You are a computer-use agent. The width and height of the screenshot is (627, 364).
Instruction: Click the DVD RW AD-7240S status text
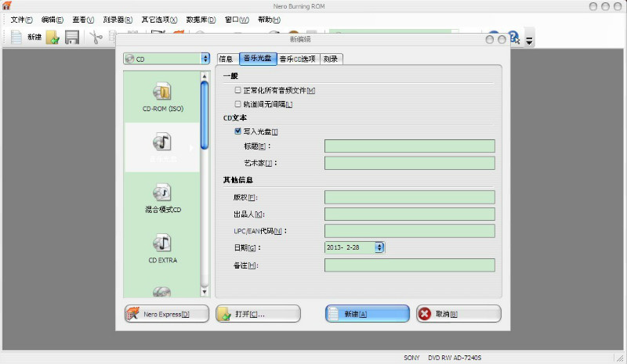click(455, 358)
